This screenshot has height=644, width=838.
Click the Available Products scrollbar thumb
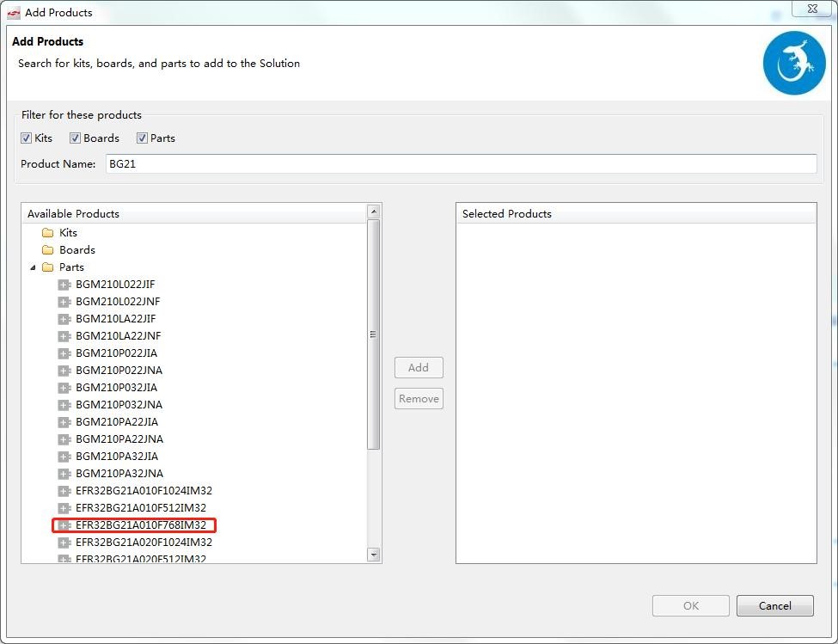pyautogui.click(x=374, y=334)
